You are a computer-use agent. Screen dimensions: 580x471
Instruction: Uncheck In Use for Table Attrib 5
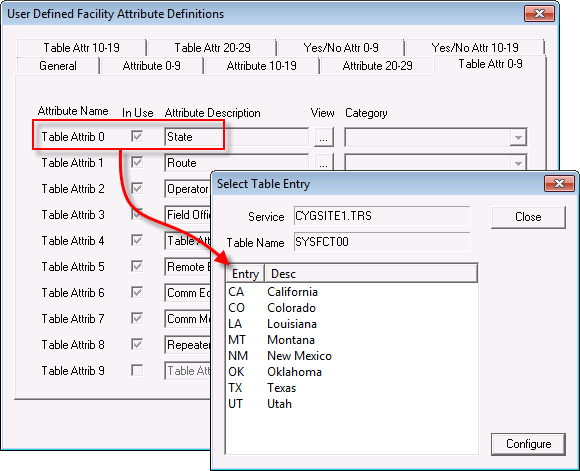[x=137, y=266]
